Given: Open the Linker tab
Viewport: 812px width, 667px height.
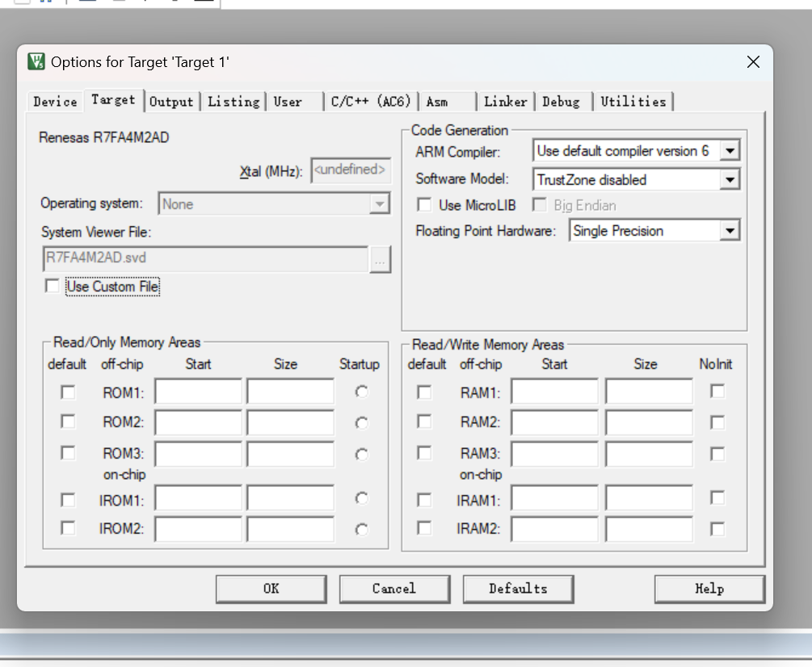Looking at the screenshot, I should pyautogui.click(x=506, y=102).
